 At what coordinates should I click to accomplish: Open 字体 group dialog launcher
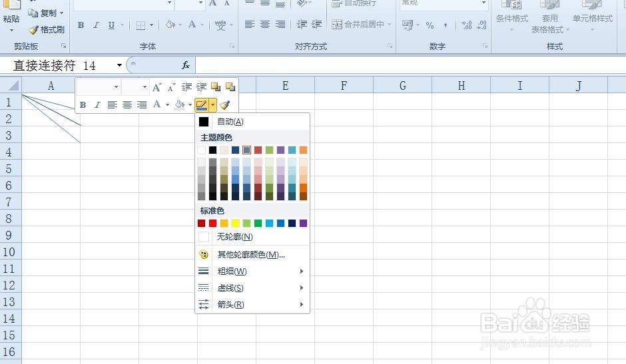point(232,47)
